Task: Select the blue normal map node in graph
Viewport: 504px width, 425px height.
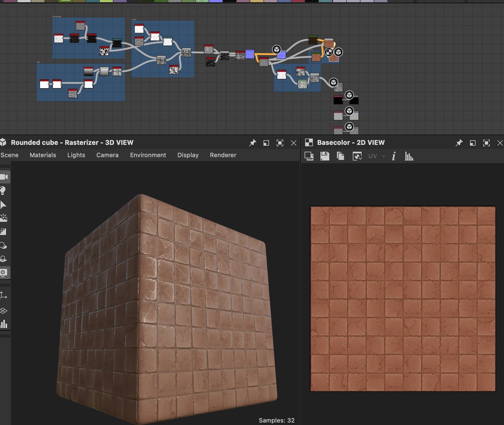Action: click(x=250, y=54)
